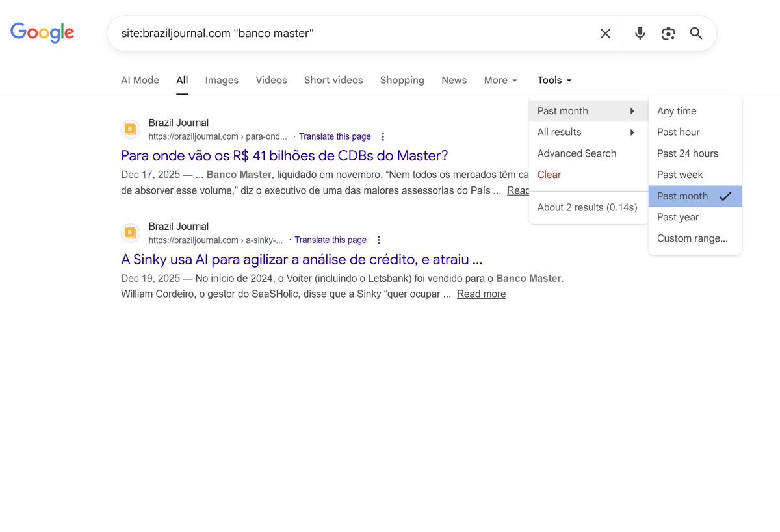Click the Google logo
780x532 pixels.
point(42,32)
